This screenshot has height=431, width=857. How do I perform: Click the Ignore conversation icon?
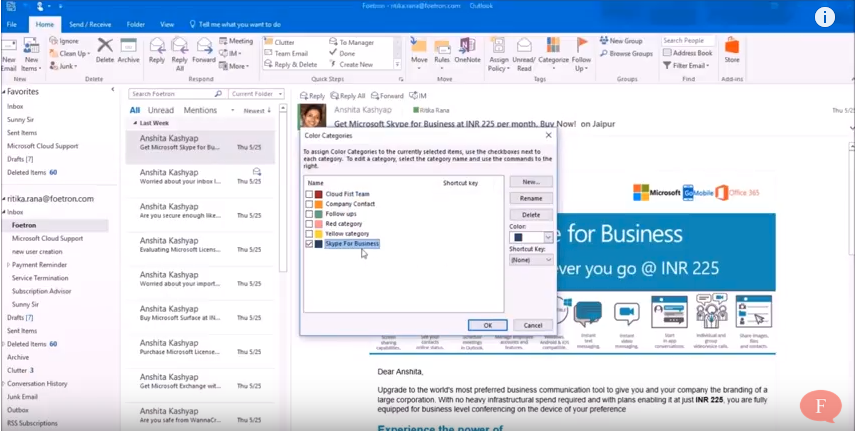(x=64, y=41)
